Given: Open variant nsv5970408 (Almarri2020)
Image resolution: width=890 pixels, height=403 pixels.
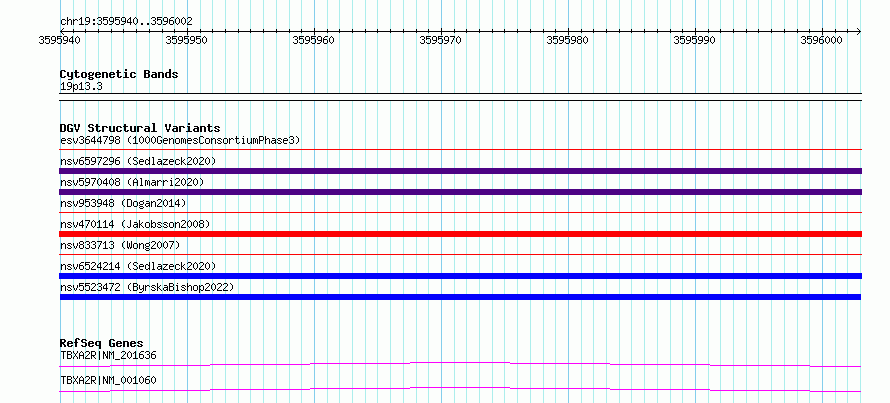Looking at the screenshot, I should [132, 182].
